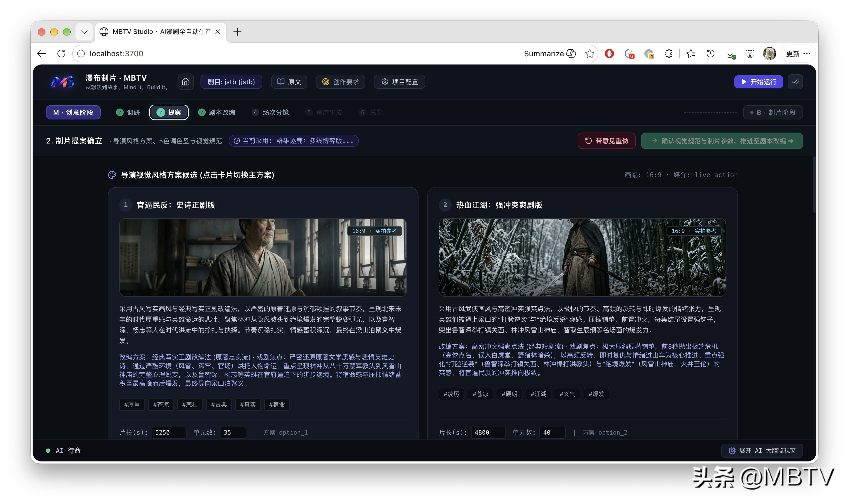Image resolution: width=849 pixels, height=504 pixels.
Task: Open 创作要求 creative requirements
Action: [x=340, y=82]
